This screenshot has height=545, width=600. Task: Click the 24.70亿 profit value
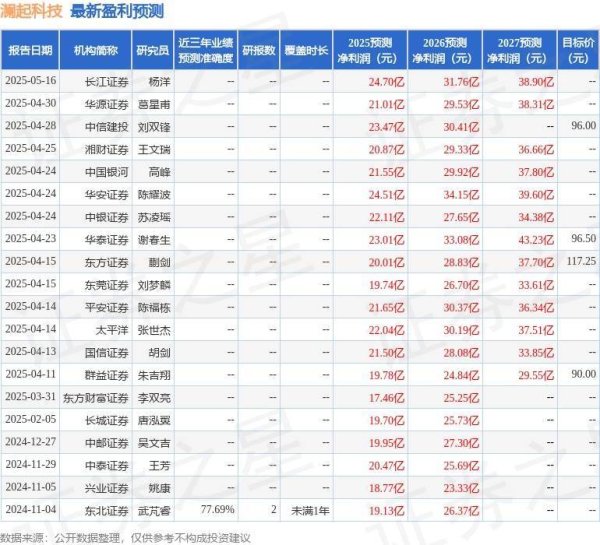386,82
